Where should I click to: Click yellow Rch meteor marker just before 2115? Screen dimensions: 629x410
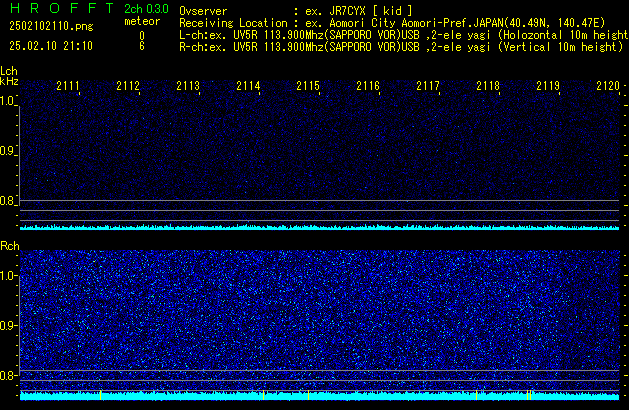(x=308, y=395)
